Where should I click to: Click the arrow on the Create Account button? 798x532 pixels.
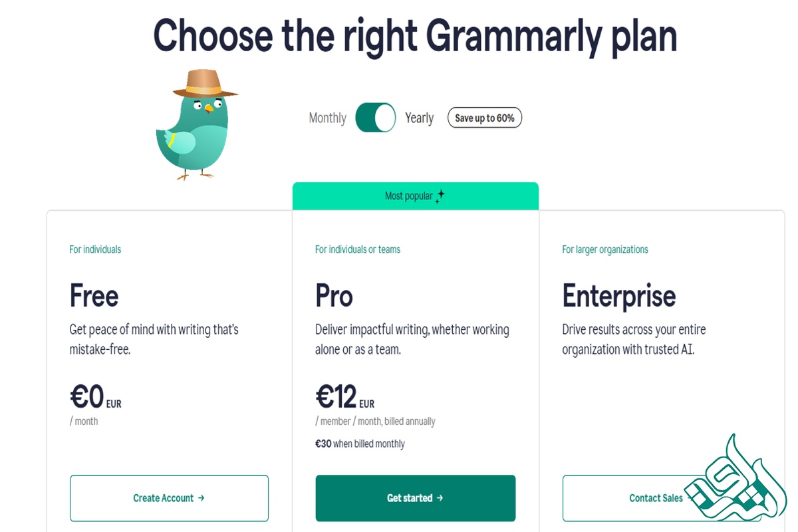coord(201,498)
